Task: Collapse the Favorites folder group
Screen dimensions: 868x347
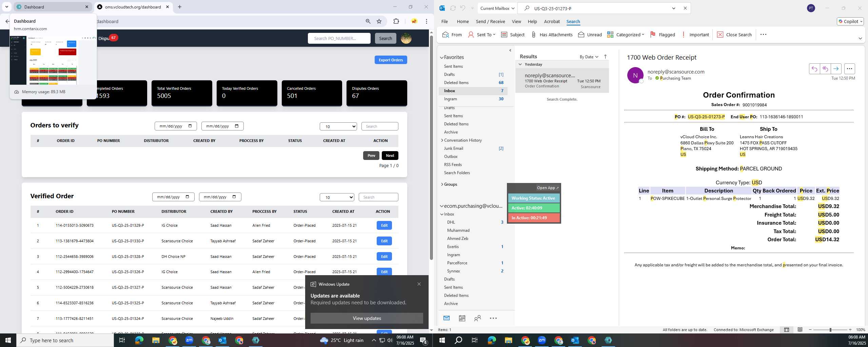Action: 442,57
